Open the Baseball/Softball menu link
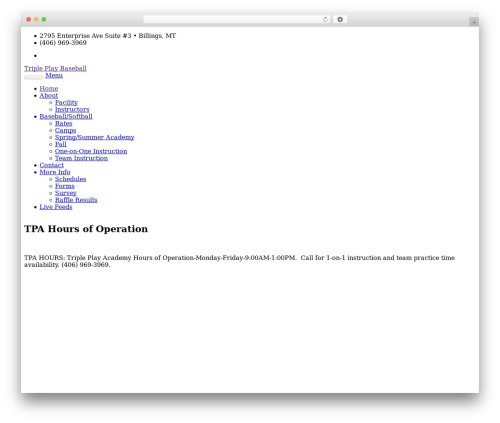This screenshot has width=500, height=423. pyautogui.click(x=66, y=116)
